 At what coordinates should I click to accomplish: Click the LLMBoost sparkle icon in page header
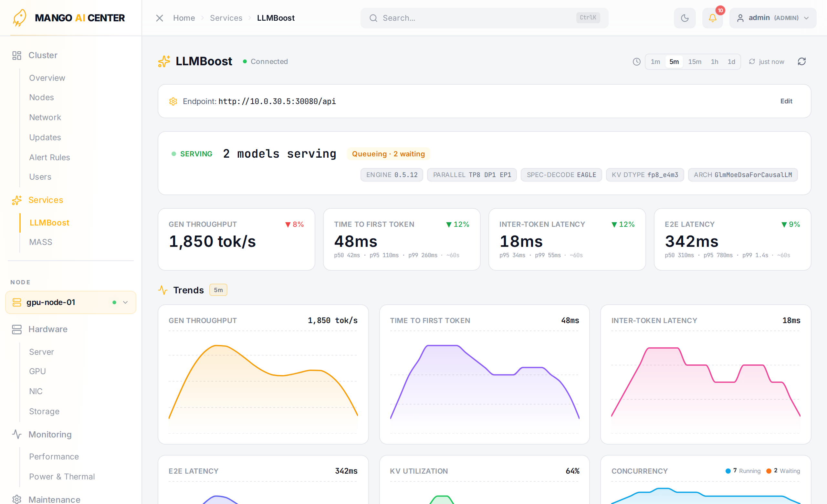coord(164,61)
